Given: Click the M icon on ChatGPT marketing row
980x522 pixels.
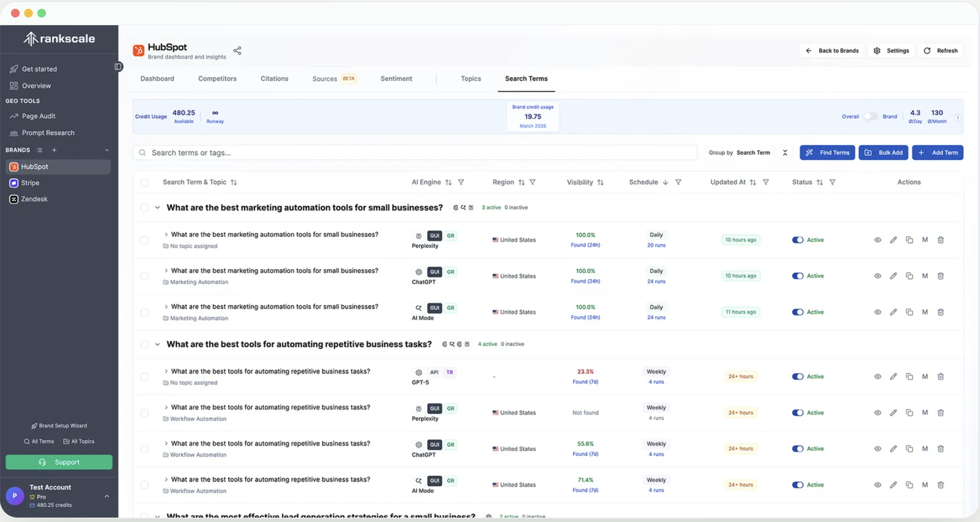Looking at the screenshot, I should 925,276.
